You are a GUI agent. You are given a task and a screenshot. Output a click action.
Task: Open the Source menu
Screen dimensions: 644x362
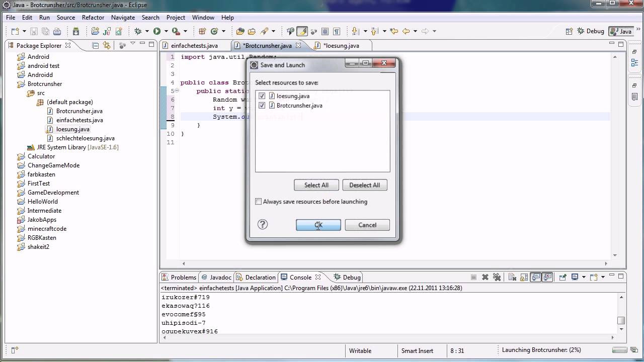[x=66, y=17]
